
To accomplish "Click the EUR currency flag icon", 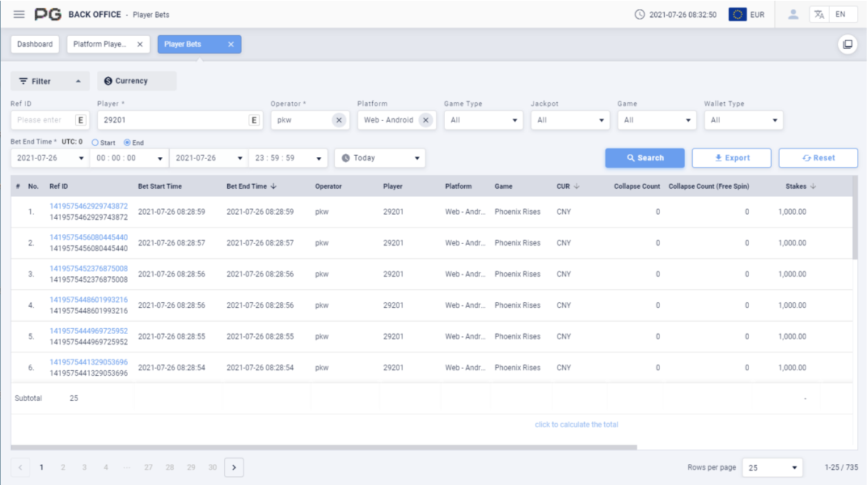I will coord(738,15).
